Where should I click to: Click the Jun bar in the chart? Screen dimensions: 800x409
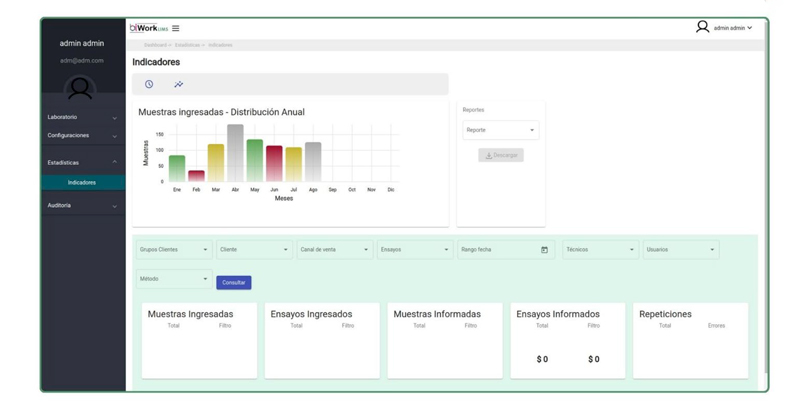tap(274, 164)
